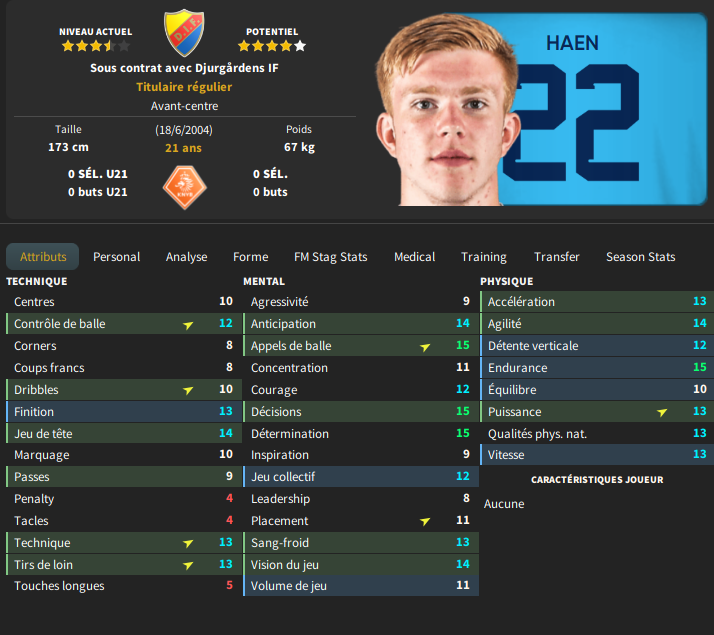Viewport: 714px width, 635px height.
Task: Open the Personal tab
Action: click(117, 257)
